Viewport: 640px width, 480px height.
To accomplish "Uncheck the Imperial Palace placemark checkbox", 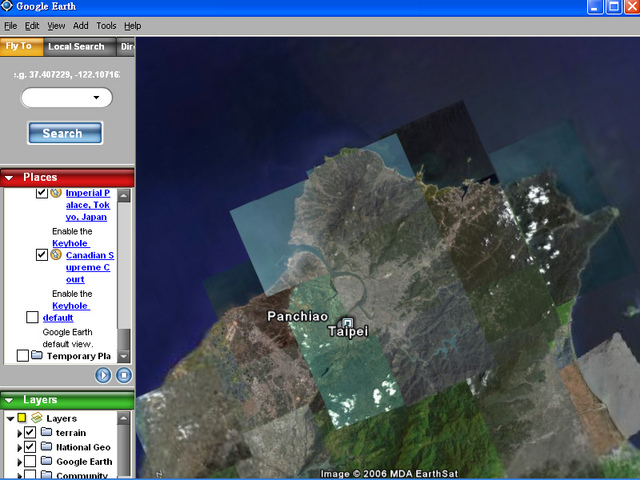I will pyautogui.click(x=42, y=193).
